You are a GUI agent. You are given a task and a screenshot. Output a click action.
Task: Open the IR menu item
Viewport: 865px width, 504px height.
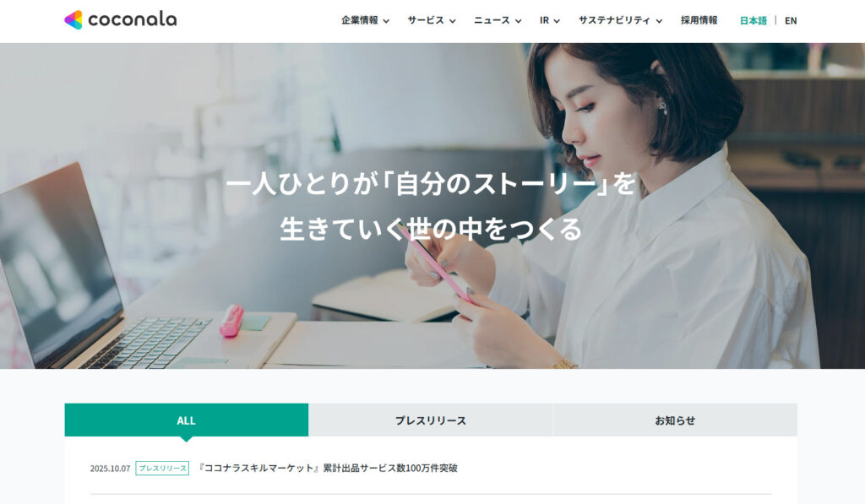(545, 20)
